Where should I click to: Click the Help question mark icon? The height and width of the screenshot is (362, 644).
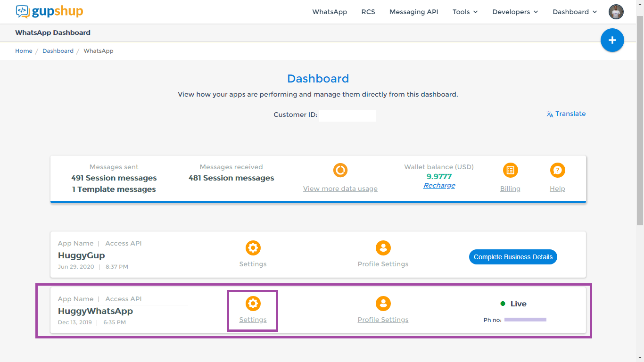click(x=557, y=170)
